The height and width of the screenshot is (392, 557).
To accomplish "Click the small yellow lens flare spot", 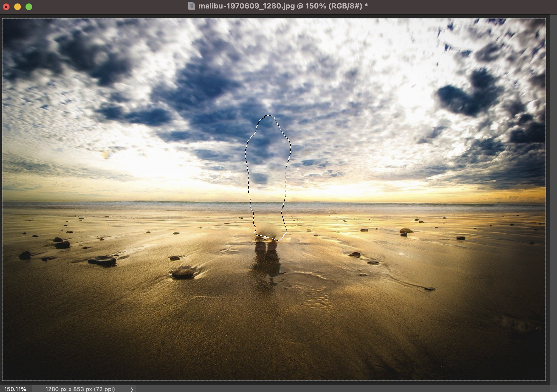I will coord(105,154).
